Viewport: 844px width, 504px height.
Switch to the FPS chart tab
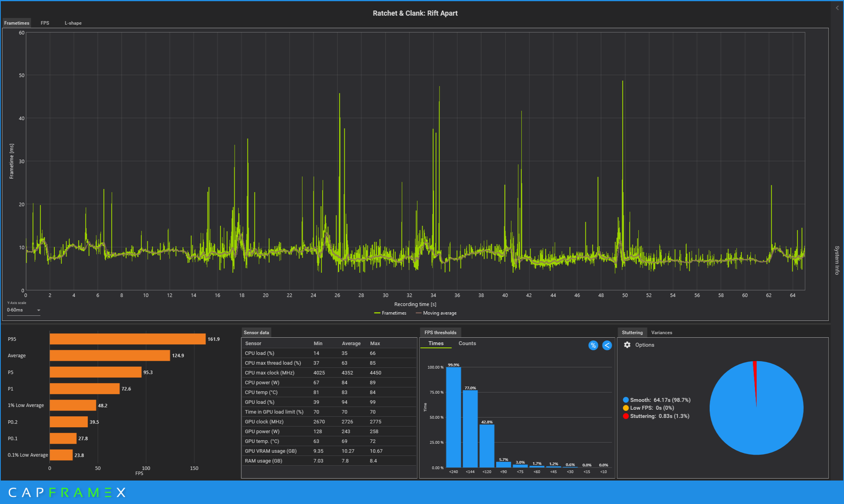coord(45,23)
